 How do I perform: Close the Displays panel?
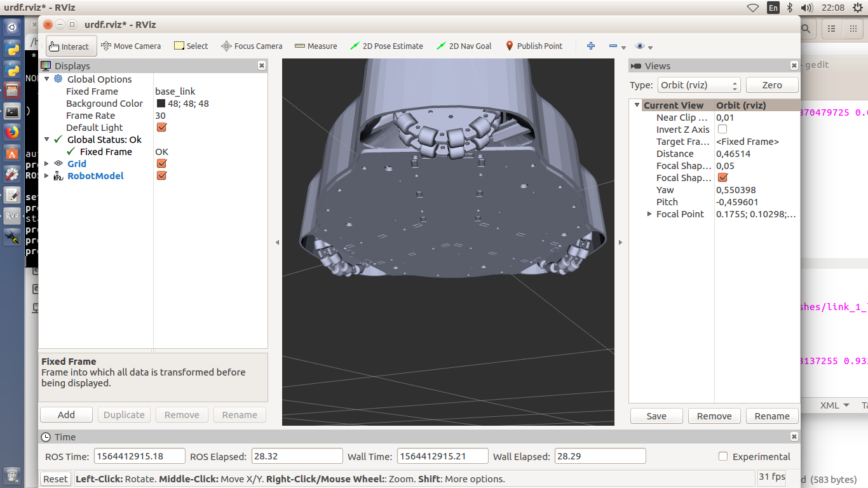[262, 65]
